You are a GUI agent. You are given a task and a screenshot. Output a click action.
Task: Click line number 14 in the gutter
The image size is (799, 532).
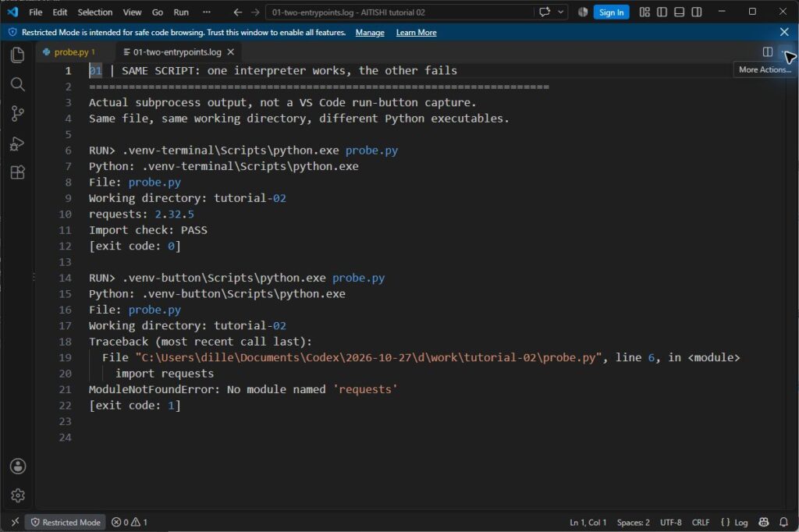coord(65,278)
